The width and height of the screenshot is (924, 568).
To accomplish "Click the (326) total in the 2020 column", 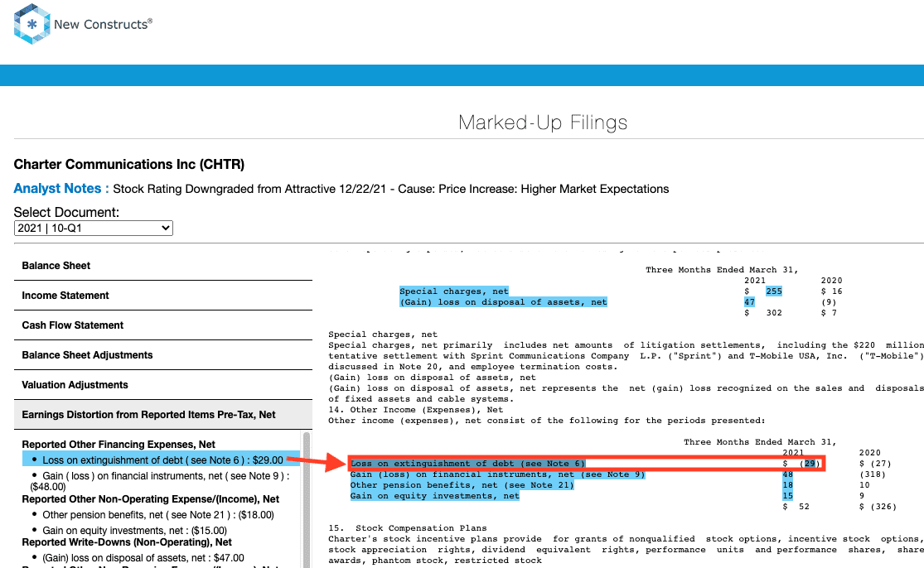I will (878, 507).
